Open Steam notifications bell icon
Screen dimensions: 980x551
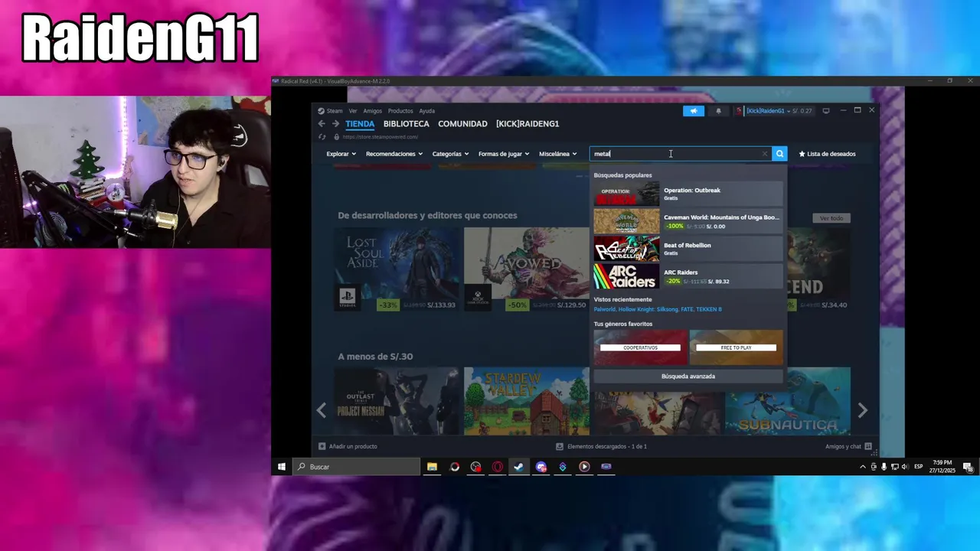(x=718, y=111)
